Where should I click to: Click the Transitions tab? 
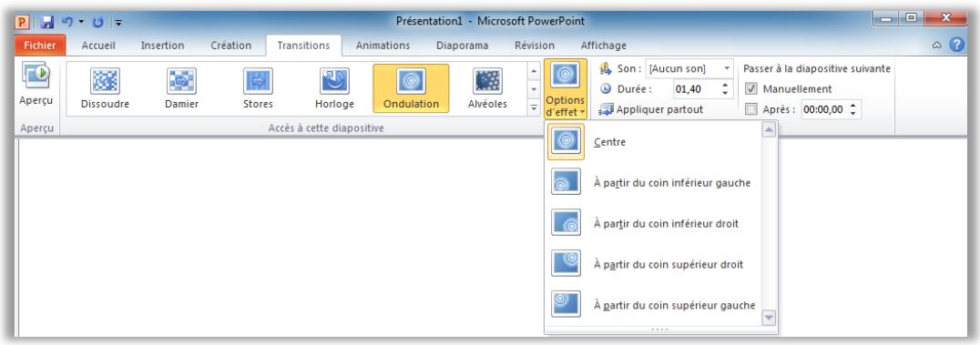(304, 45)
